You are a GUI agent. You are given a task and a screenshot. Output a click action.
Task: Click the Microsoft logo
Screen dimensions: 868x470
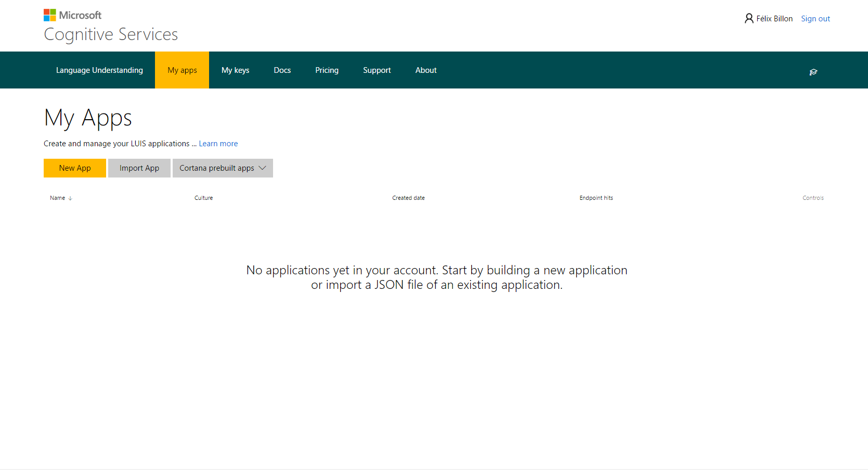tap(72, 15)
